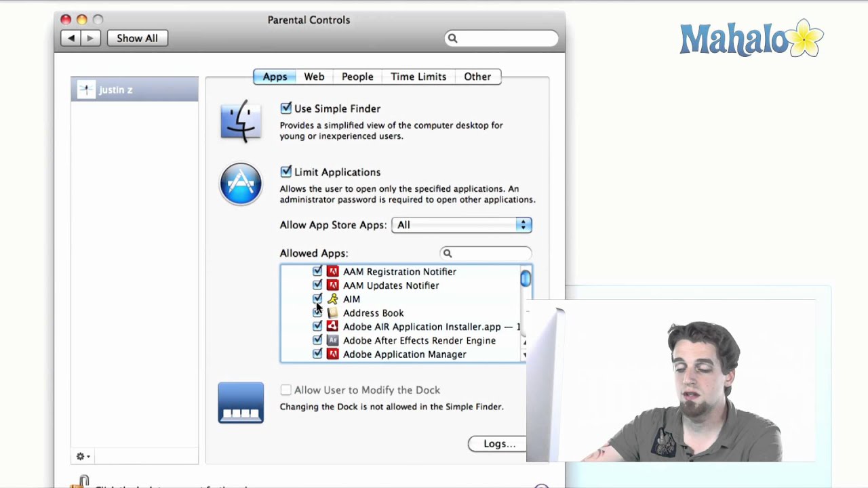This screenshot has height=488, width=868.
Task: Check Allow User to Modify the Dock
Action: 285,390
